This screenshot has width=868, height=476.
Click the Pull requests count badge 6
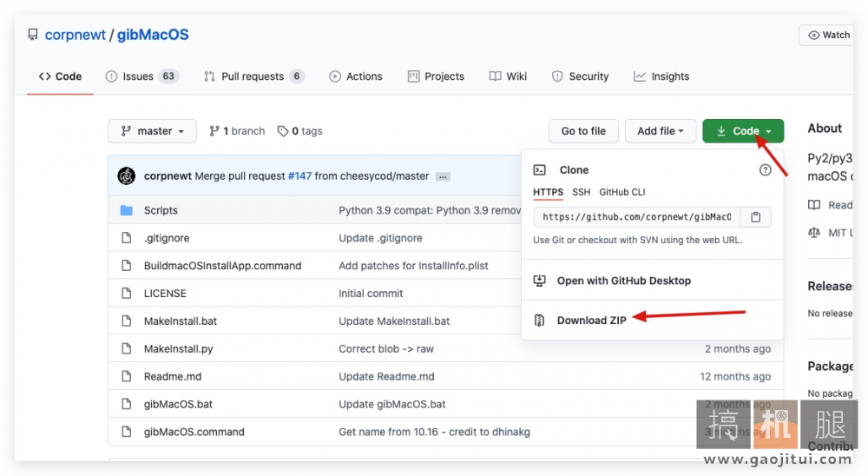297,76
